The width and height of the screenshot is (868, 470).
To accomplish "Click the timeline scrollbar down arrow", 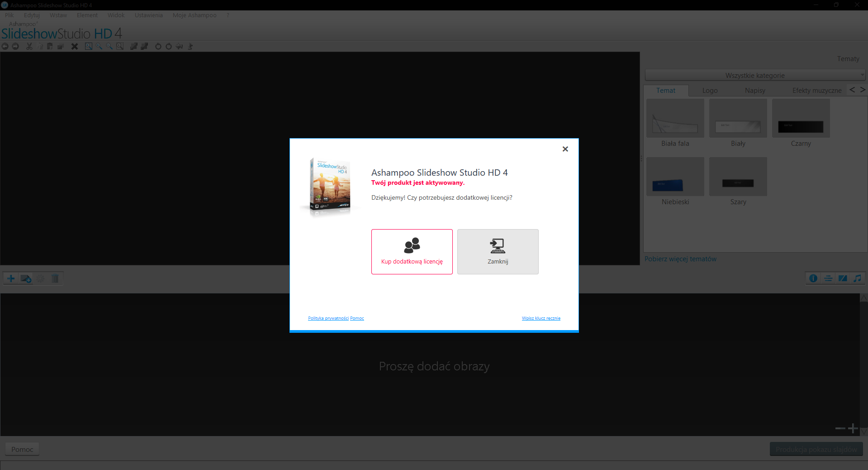I will 864,432.
